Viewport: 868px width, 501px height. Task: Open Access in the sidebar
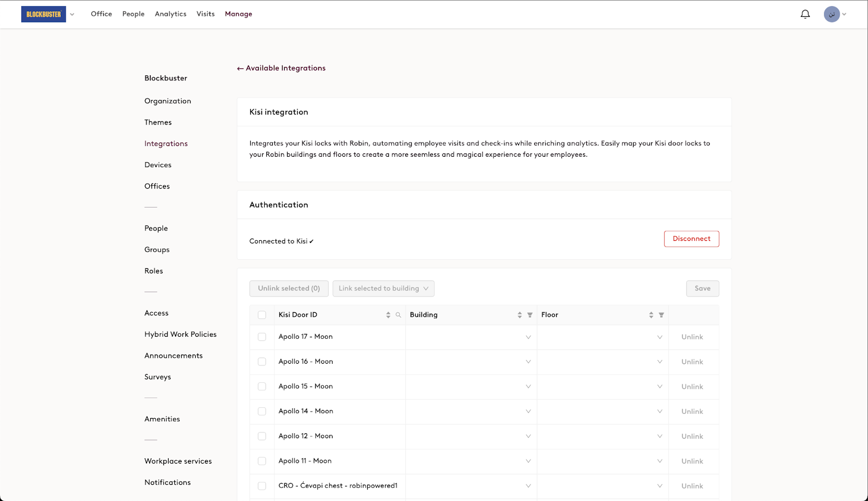(x=156, y=313)
